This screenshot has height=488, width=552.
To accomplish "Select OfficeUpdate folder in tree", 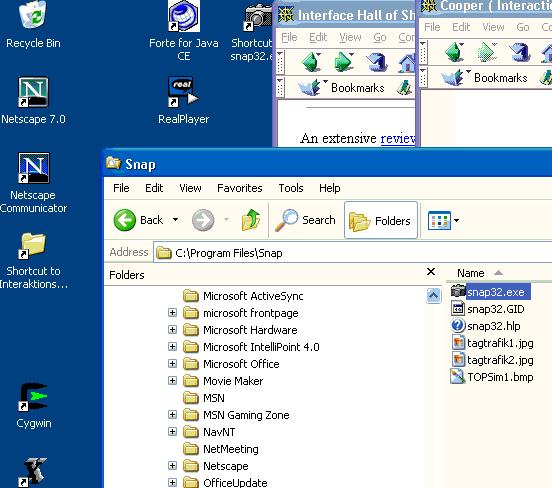I will tap(226, 482).
